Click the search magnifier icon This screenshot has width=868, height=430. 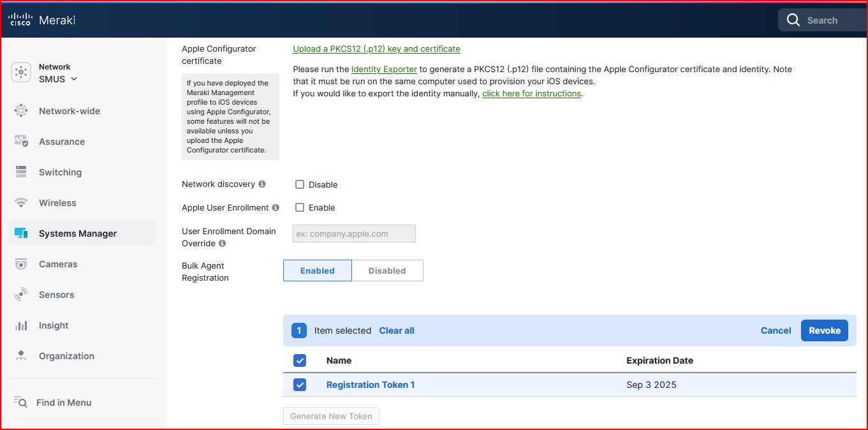click(793, 20)
